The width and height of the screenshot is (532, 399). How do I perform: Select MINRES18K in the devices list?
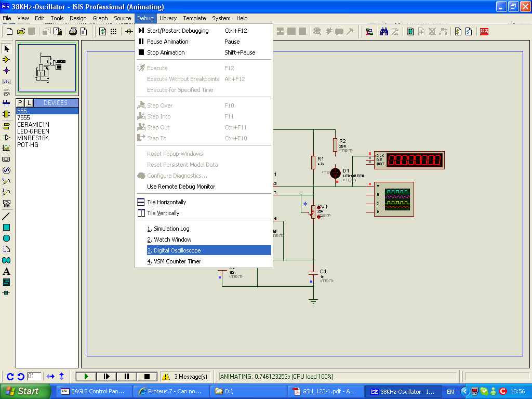tap(47, 138)
